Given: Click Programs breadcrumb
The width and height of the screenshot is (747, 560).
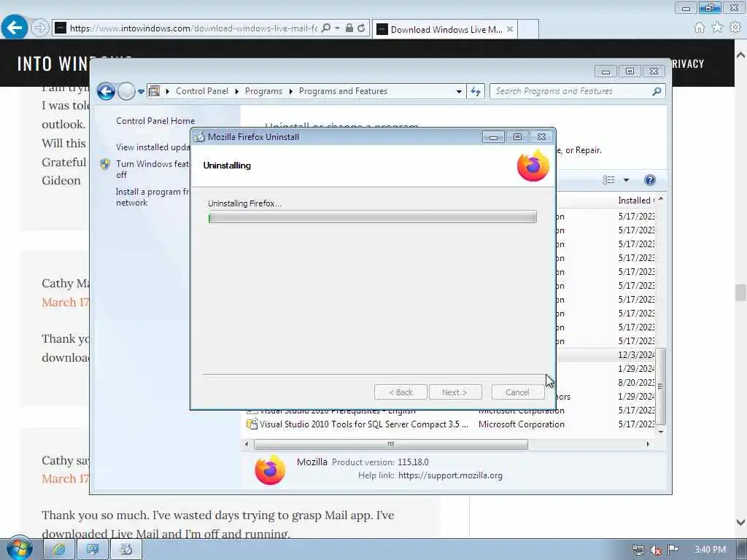Looking at the screenshot, I should [263, 91].
